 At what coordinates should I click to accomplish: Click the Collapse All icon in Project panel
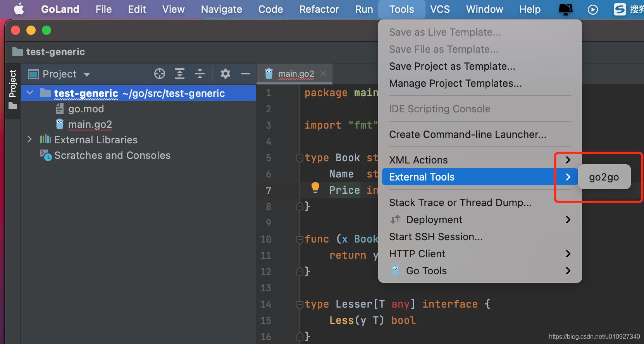tap(200, 74)
